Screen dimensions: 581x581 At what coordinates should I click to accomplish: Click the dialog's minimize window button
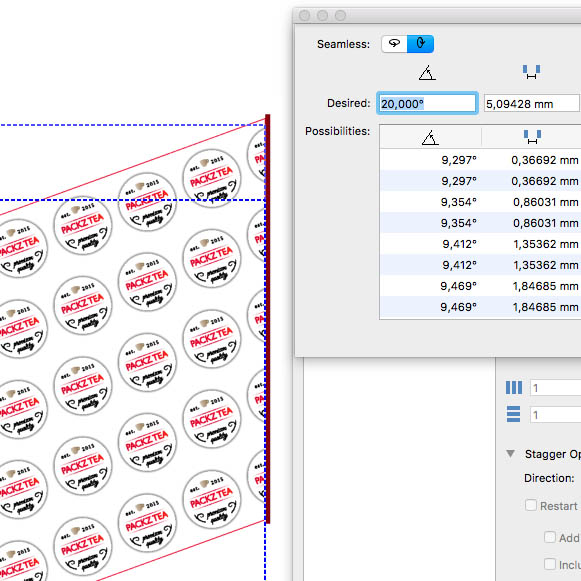pyautogui.click(x=322, y=15)
